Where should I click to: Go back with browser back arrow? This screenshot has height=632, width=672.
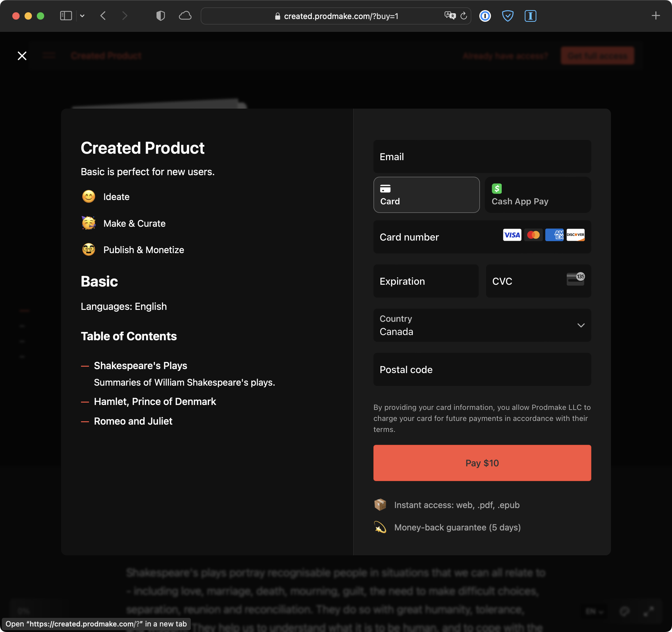click(103, 16)
